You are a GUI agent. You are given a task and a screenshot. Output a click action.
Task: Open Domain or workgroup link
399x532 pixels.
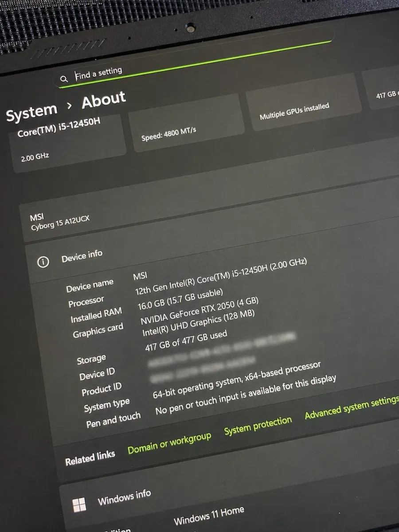[169, 443]
